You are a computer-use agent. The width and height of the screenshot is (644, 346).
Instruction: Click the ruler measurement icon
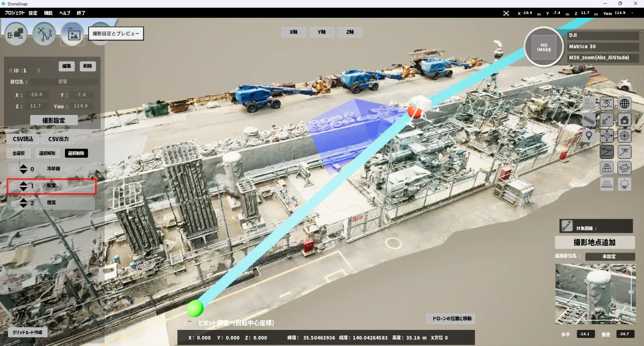589,120
